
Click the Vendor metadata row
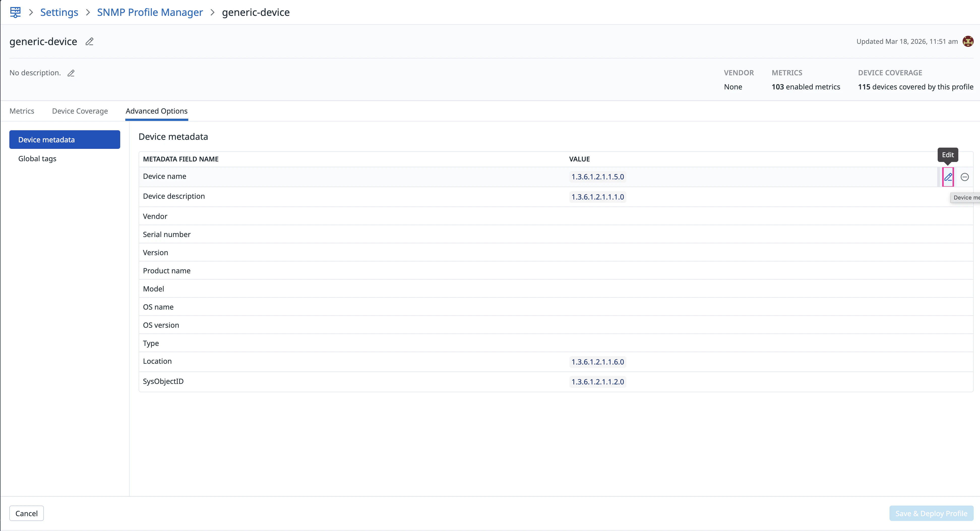point(155,216)
